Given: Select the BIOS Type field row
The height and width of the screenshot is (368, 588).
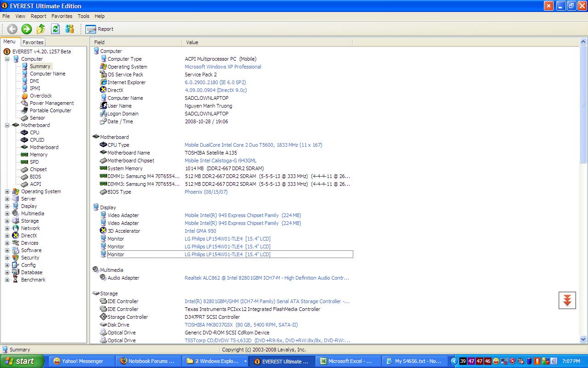Looking at the screenshot, I should [222, 192].
